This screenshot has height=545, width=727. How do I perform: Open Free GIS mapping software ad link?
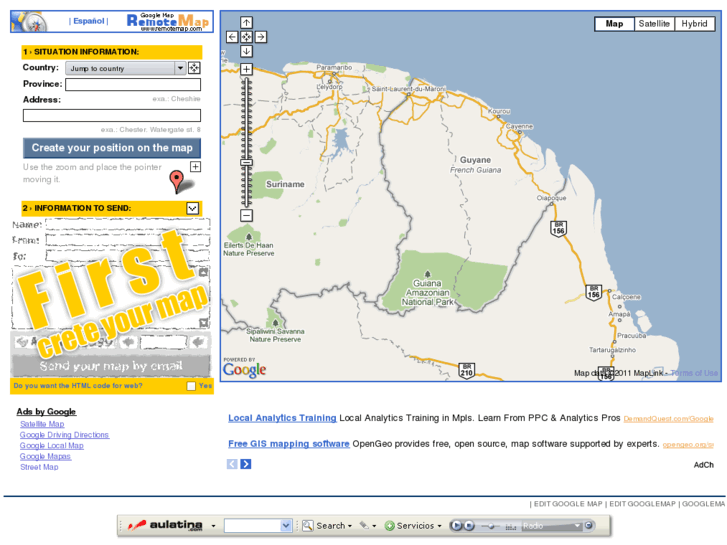pos(288,444)
